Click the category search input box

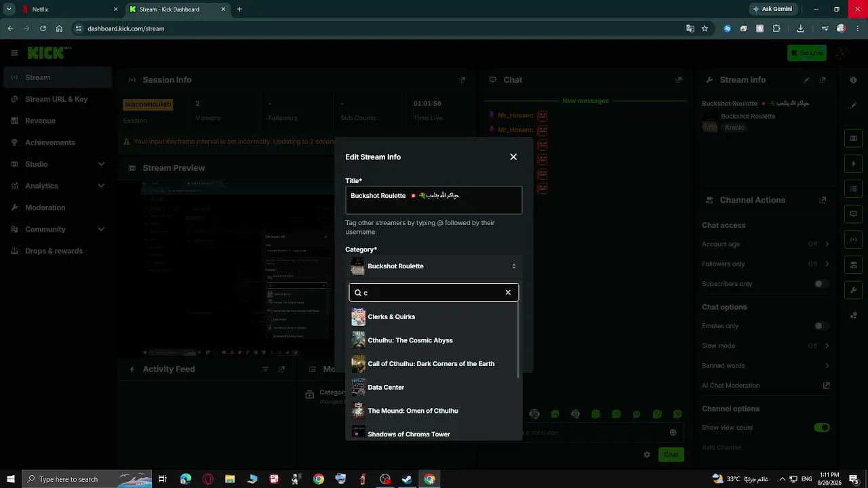pos(433,293)
